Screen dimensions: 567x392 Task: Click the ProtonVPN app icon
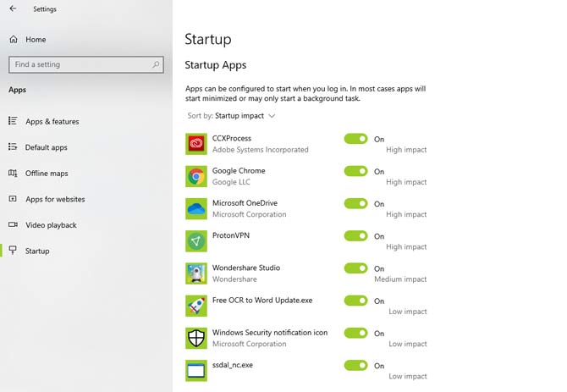[x=196, y=241]
